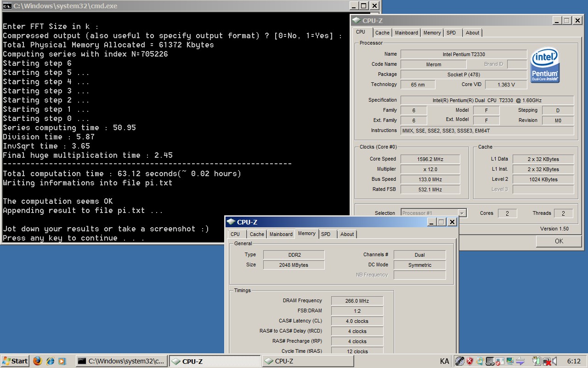588x368 pixels.
Task: Open About tab in back CPU-Z window
Action: pyautogui.click(x=472, y=33)
